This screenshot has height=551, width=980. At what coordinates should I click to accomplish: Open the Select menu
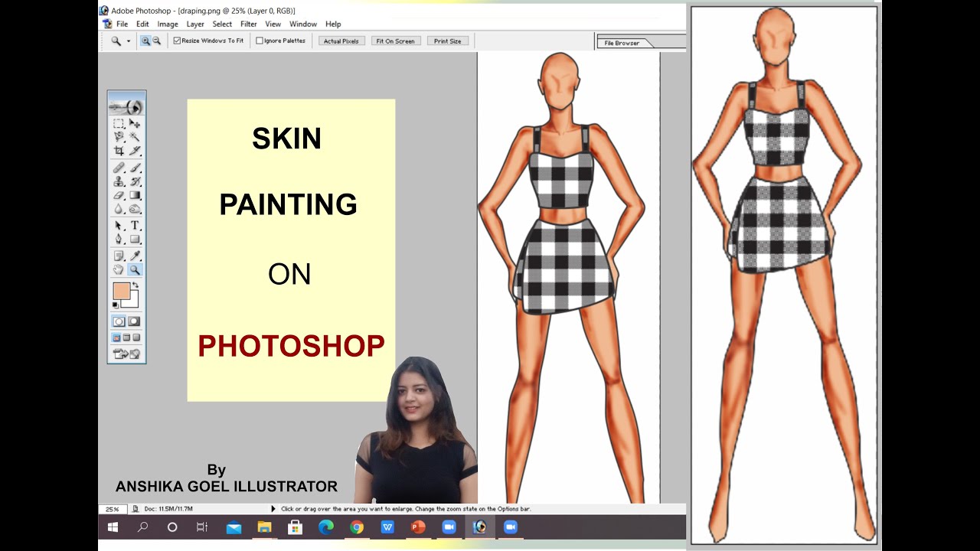(x=223, y=24)
